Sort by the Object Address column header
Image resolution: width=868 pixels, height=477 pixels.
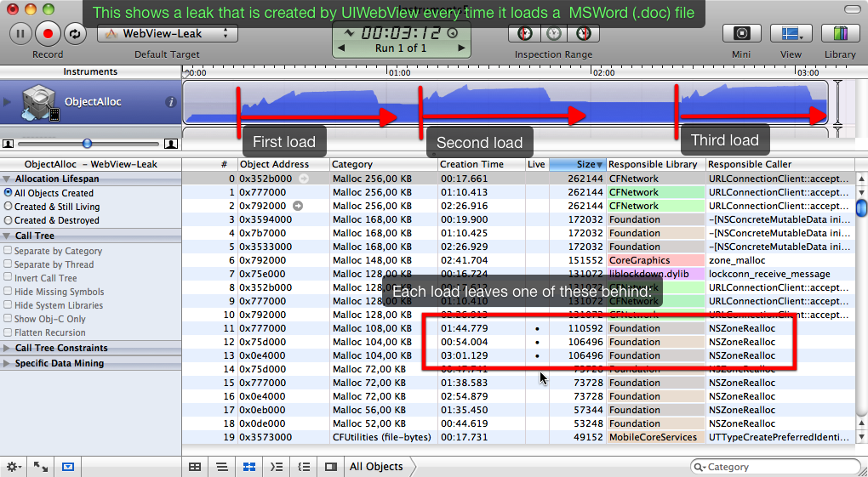283,164
